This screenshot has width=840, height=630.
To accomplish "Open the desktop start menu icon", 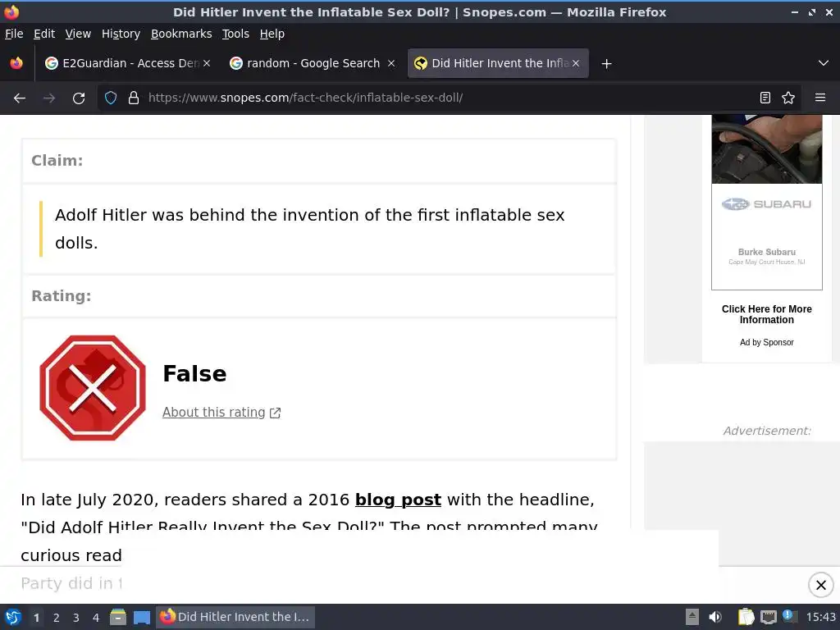I will (x=13, y=617).
